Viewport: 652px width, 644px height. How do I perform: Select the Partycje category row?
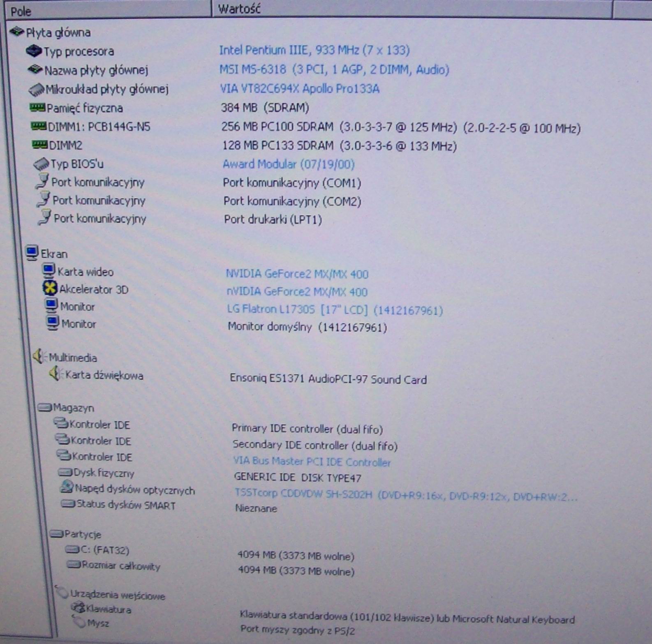pyautogui.click(x=76, y=534)
